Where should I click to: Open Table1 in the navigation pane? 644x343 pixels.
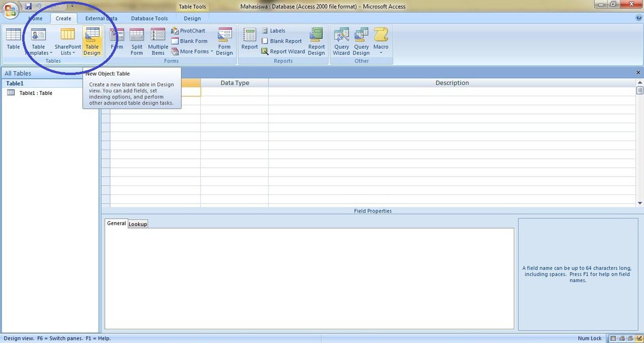pyautogui.click(x=35, y=93)
